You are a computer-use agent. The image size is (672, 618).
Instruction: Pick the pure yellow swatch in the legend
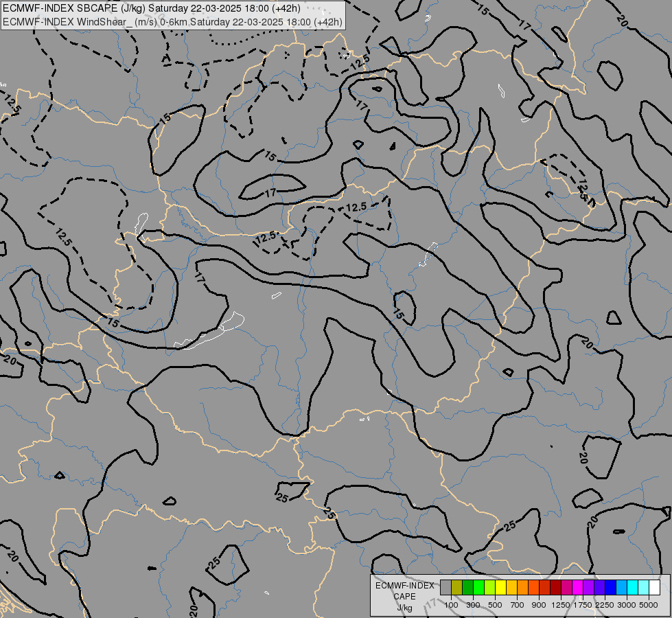point(500,587)
